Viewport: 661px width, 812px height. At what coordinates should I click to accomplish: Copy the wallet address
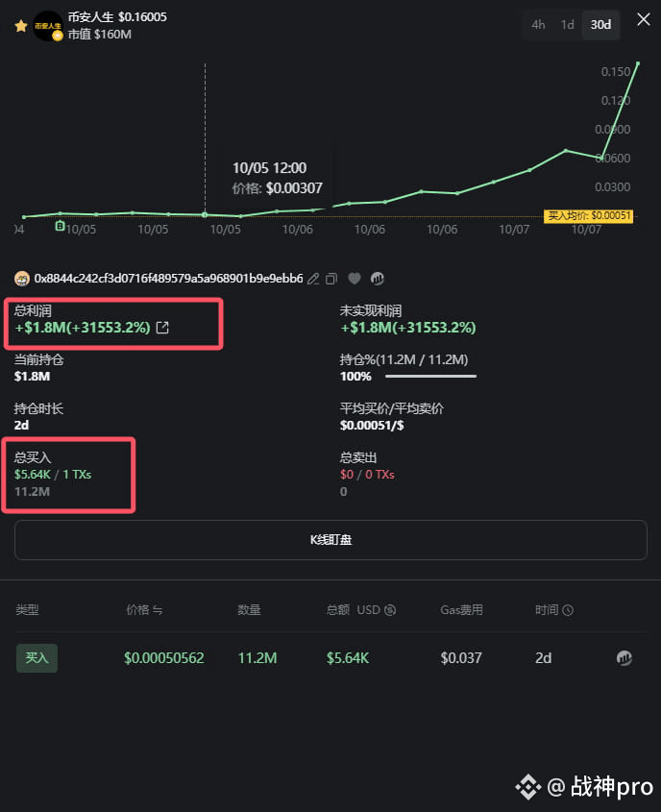(331, 279)
